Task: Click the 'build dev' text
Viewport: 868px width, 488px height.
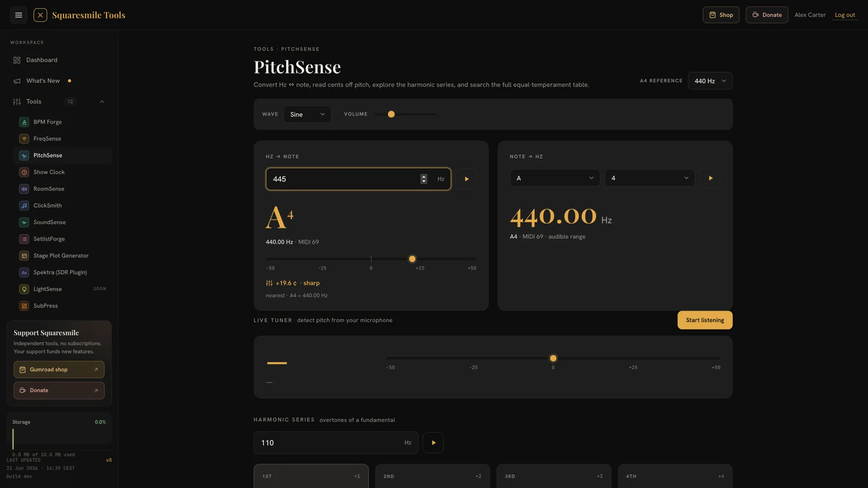Action: (x=19, y=477)
